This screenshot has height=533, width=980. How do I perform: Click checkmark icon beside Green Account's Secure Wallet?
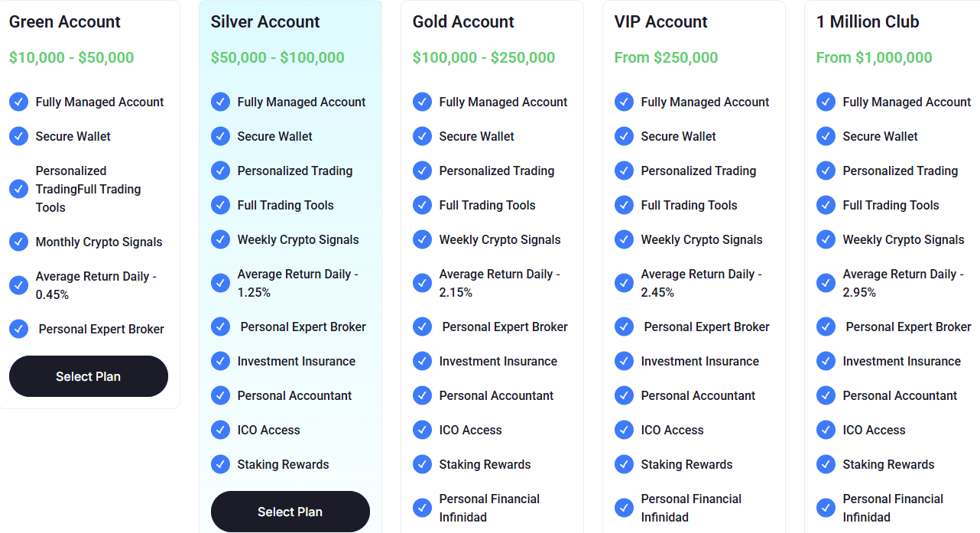coord(19,136)
